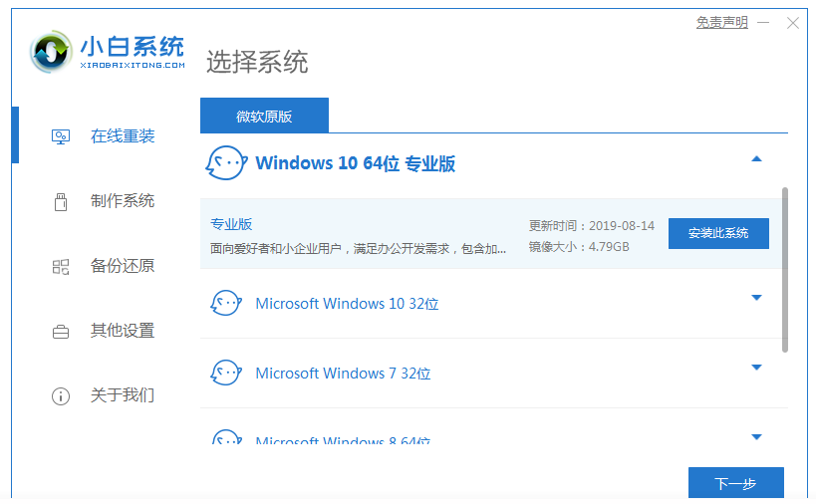Click the 关于我们 info icon

pos(61,396)
